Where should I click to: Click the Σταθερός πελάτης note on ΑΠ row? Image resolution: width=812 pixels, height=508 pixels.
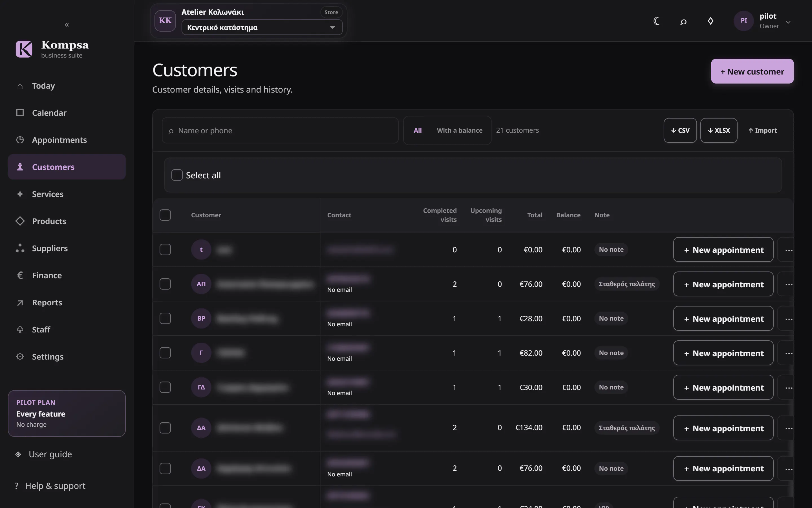pos(626,284)
